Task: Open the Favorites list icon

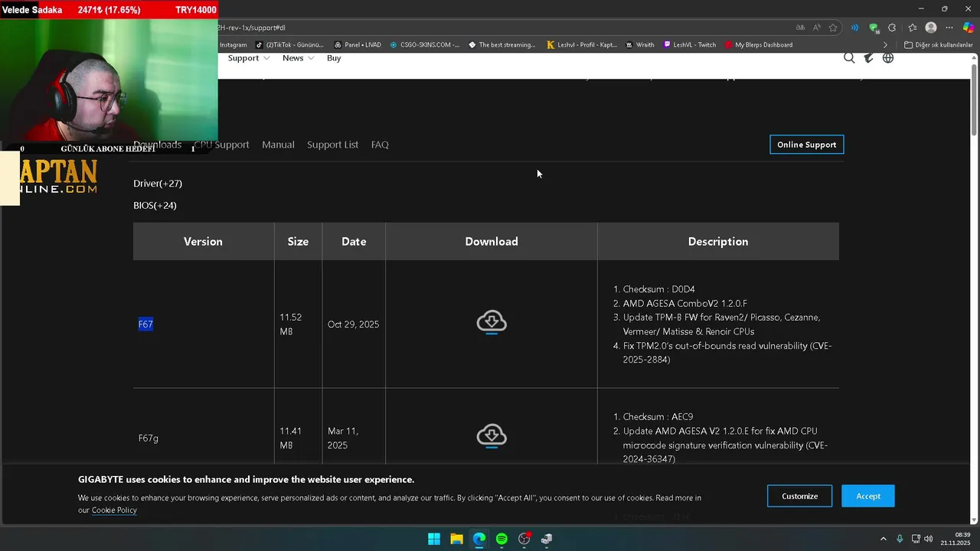Action: tap(912, 28)
